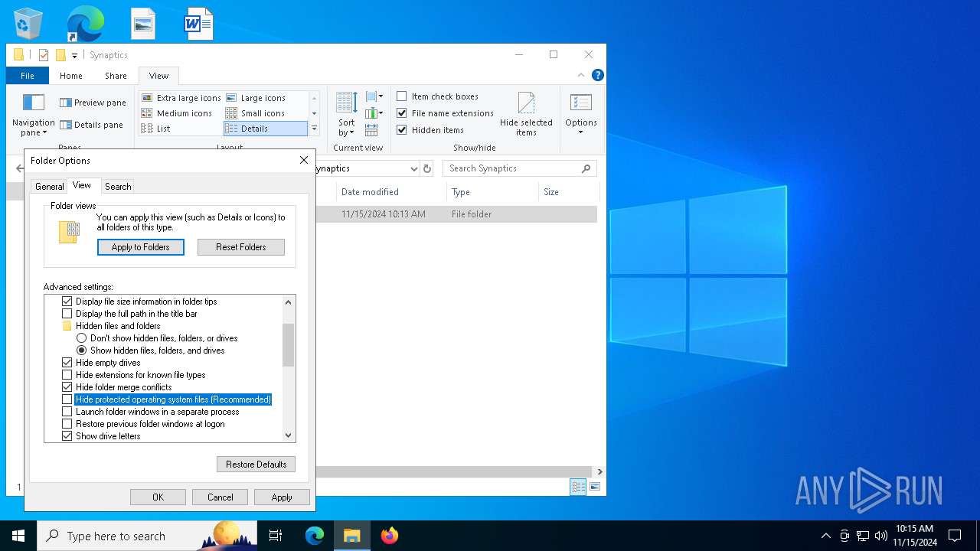The height and width of the screenshot is (551, 980).
Task: Open the Share ribbon tab
Action: pos(116,76)
